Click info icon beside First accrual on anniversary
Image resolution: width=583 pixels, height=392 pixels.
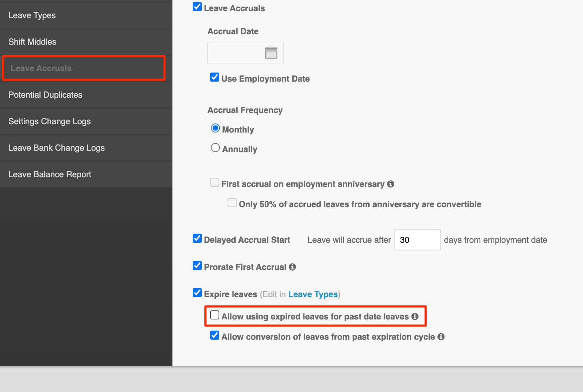coord(391,184)
